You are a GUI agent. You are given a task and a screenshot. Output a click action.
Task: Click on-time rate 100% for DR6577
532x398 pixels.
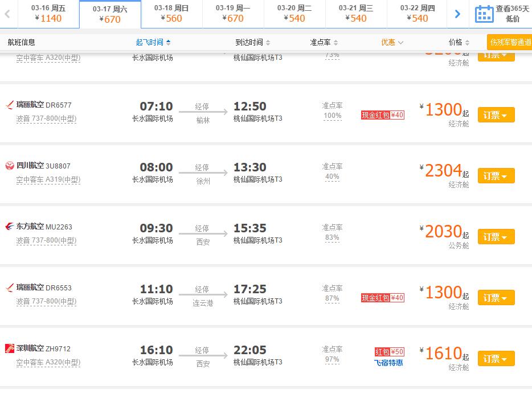point(333,116)
